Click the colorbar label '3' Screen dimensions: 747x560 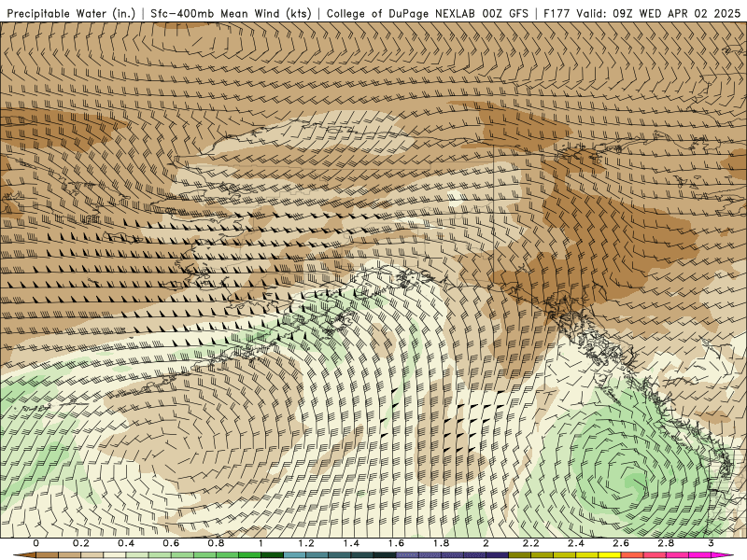711,543
